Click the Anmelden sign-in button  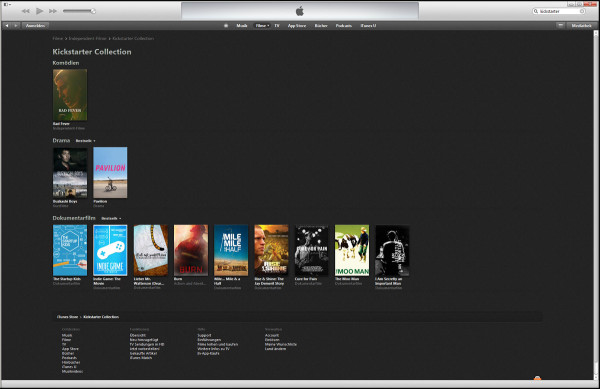pyautogui.click(x=35, y=26)
